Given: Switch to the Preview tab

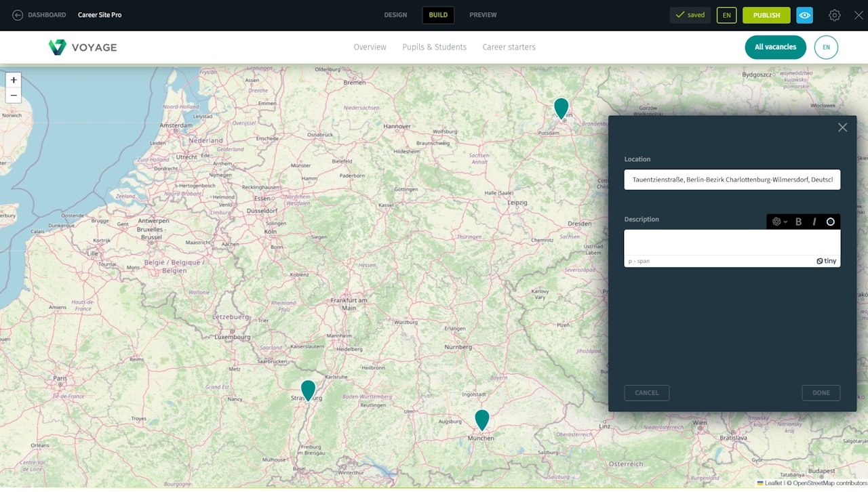Looking at the screenshot, I should tap(483, 15).
